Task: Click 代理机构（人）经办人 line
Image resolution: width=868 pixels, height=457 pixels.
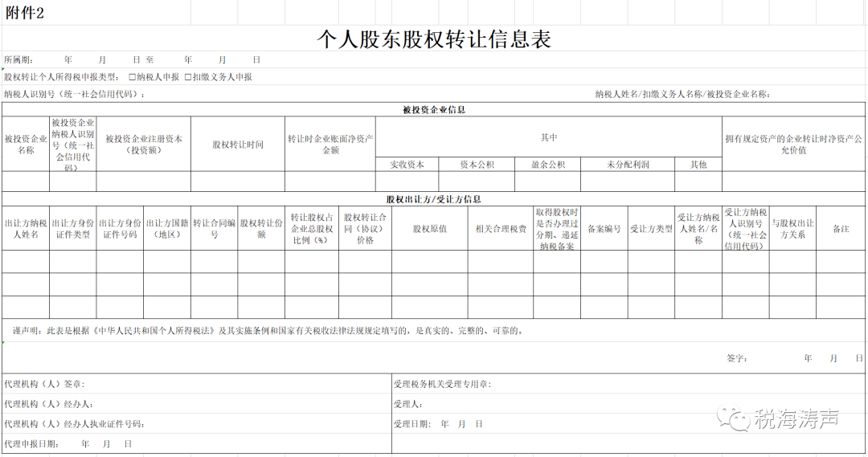Action: [48, 404]
